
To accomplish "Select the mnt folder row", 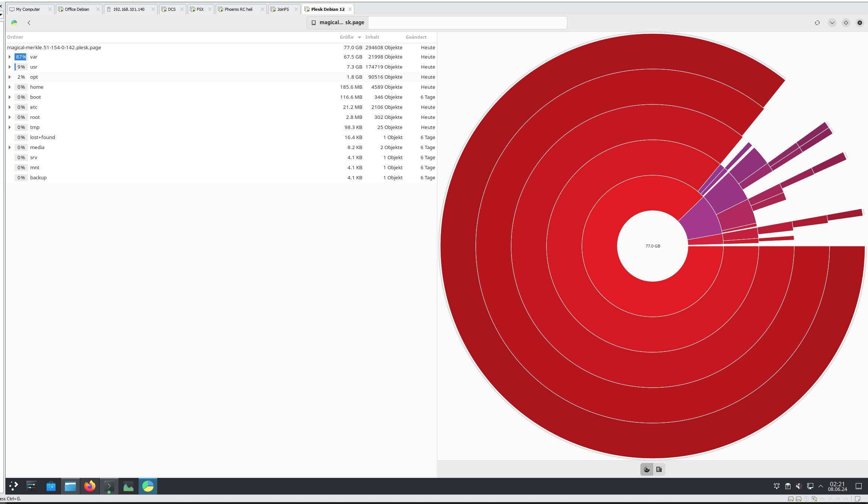I will [x=221, y=168].
